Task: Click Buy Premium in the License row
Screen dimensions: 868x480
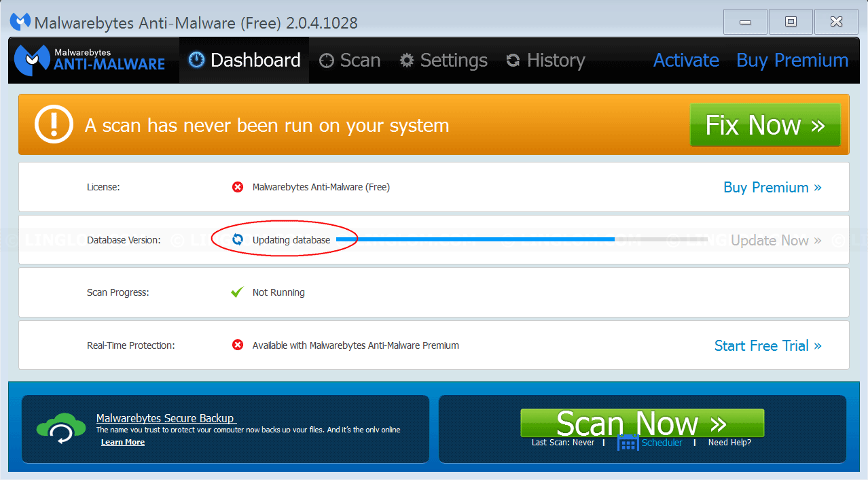Action: (x=772, y=187)
